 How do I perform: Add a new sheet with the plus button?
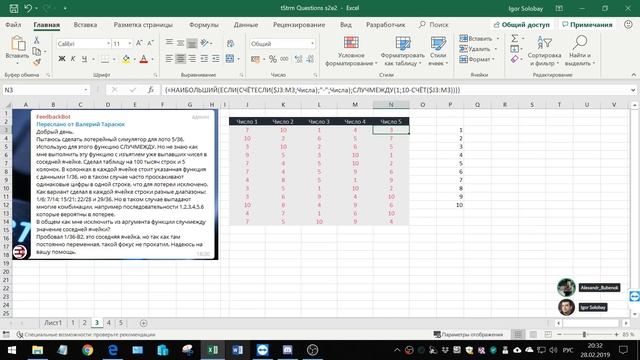click(x=143, y=323)
